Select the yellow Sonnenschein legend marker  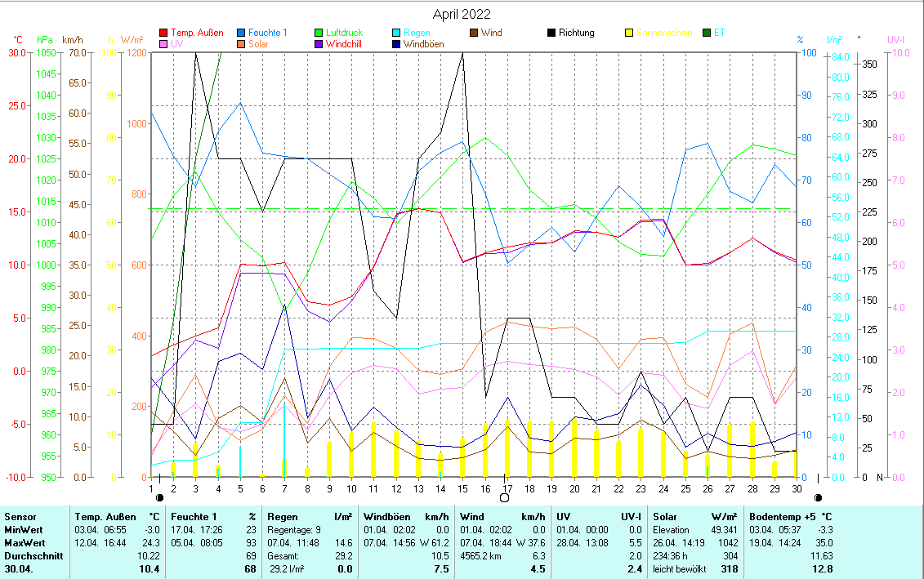628,33
